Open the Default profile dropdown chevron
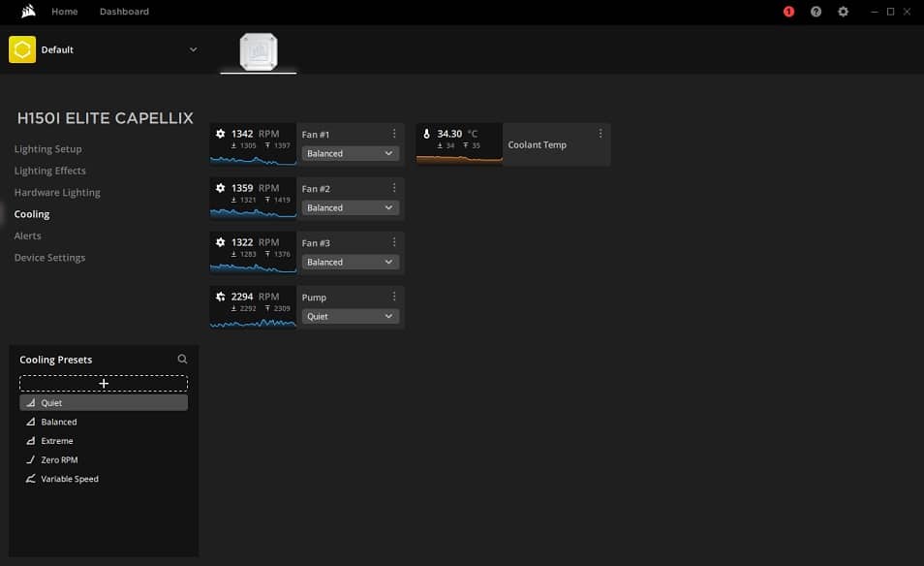This screenshot has width=924, height=566. pos(193,49)
